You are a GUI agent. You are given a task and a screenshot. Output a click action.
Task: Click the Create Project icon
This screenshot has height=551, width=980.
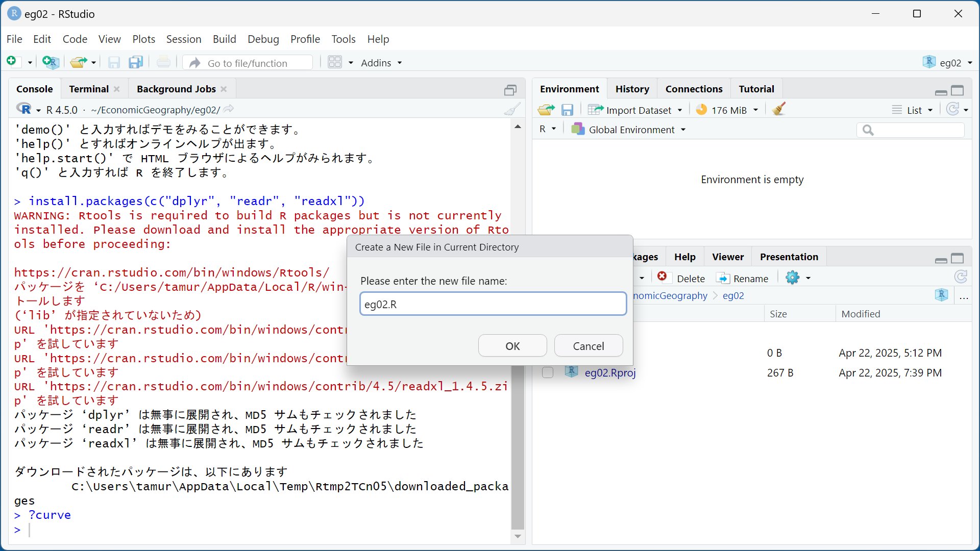[x=51, y=62]
